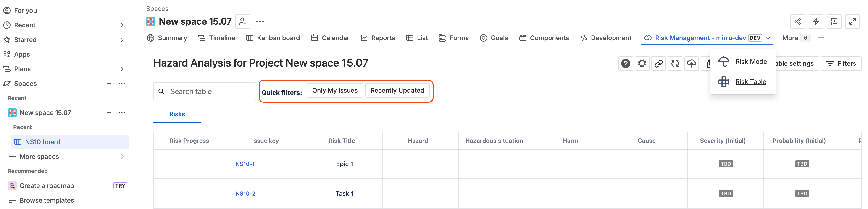Click the Filters button
This screenshot has width=868, height=209.
pyautogui.click(x=841, y=63)
